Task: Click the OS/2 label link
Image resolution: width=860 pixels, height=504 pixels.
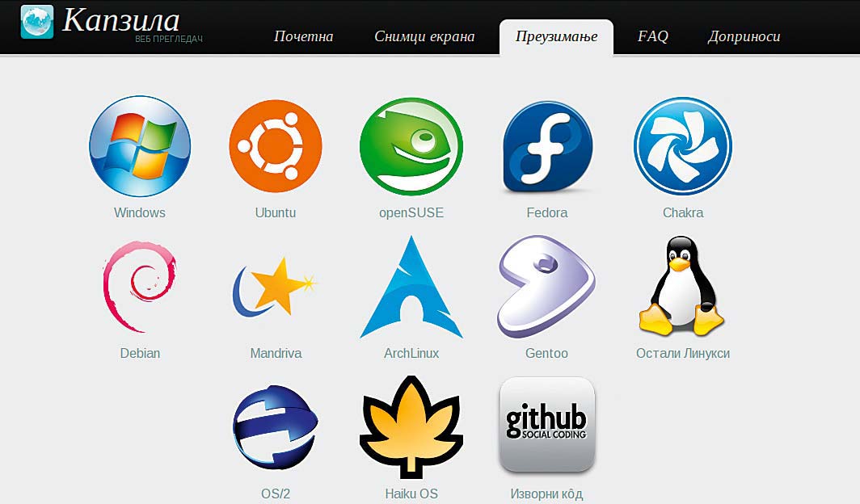Action: 276,493
